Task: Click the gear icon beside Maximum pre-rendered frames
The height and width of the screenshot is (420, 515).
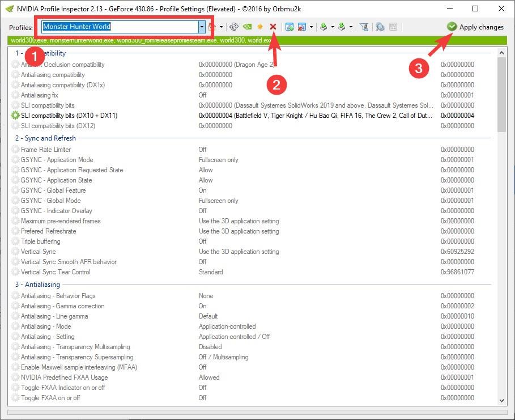Action: click(x=15, y=221)
